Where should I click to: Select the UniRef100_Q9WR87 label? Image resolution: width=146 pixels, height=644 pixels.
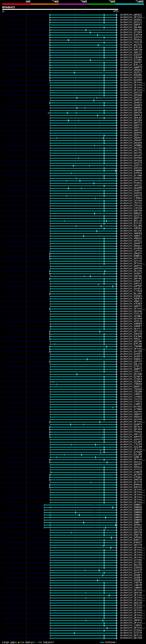pos(131,505)
